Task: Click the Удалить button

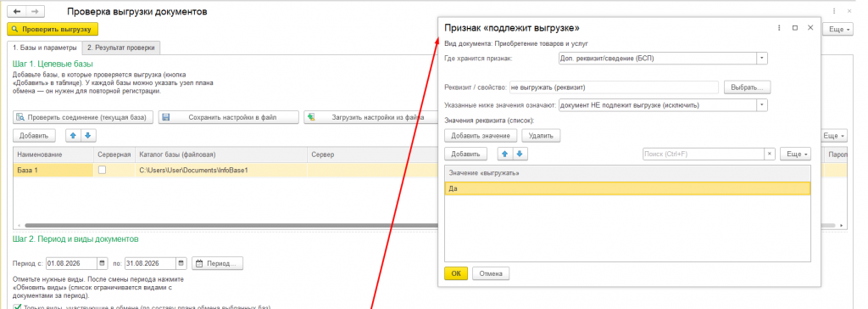Action: [542, 135]
